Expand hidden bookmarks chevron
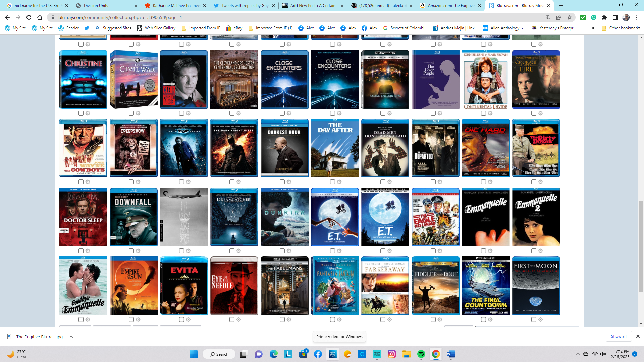The width and height of the screenshot is (644, 362). click(593, 28)
